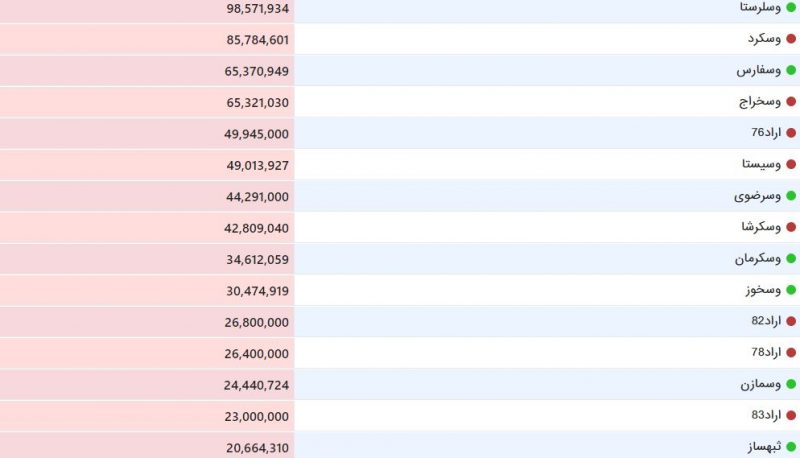This screenshot has height=458, width=800.
Task: Open the وسیستا symbol link
Action: (x=761, y=164)
